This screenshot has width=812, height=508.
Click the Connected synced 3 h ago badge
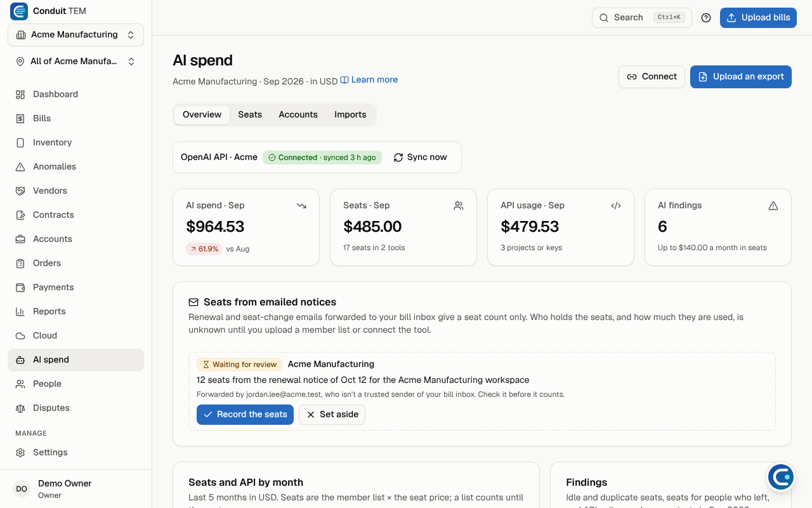(x=322, y=157)
